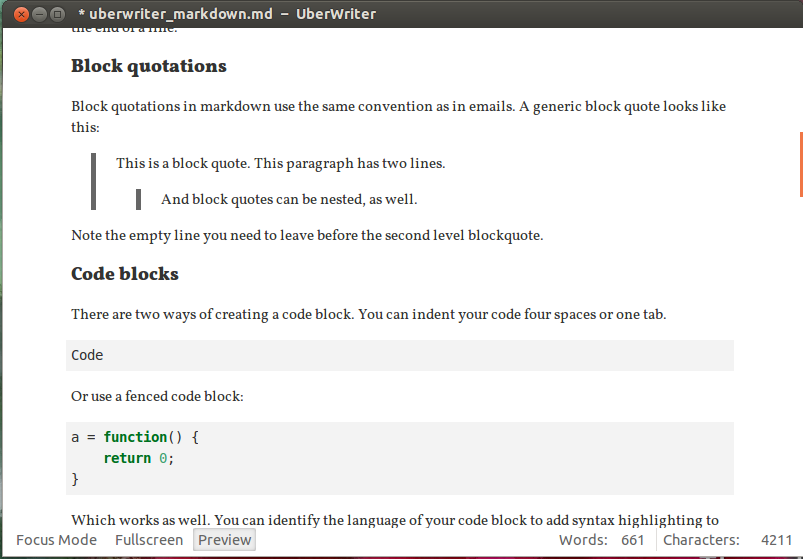Toggle Fullscreen mode
Screen dimensions: 803x559
149,540
